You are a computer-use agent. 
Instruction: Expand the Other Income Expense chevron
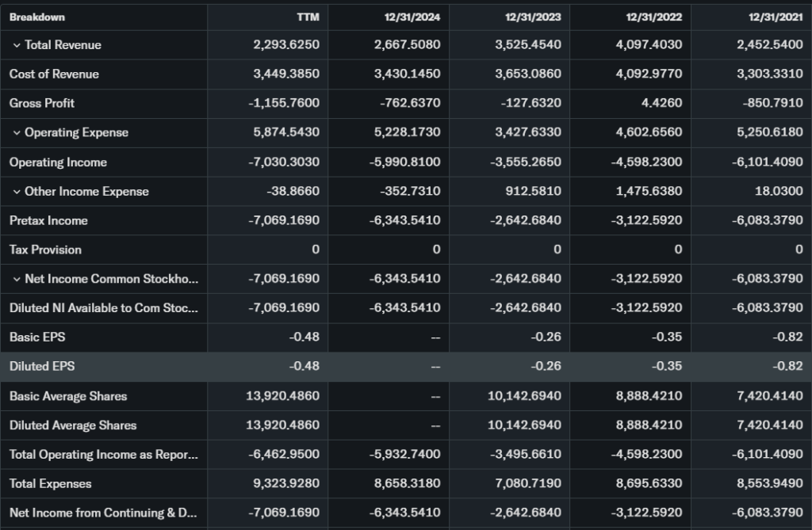point(16,192)
